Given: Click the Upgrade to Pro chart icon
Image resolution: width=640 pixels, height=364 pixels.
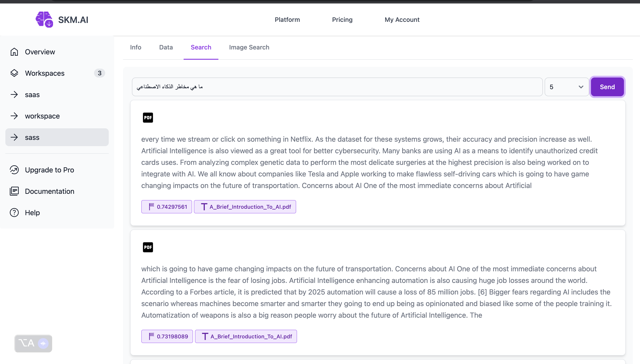Looking at the screenshot, I should [14, 170].
